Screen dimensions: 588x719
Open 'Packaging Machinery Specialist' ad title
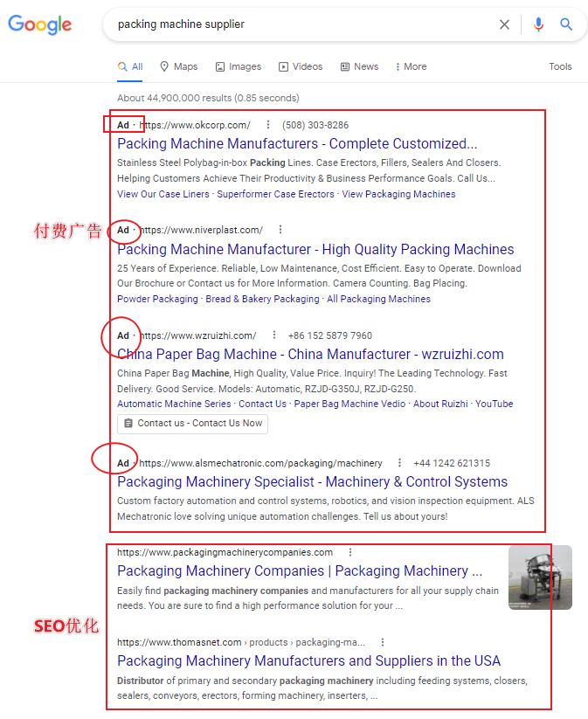tap(312, 481)
